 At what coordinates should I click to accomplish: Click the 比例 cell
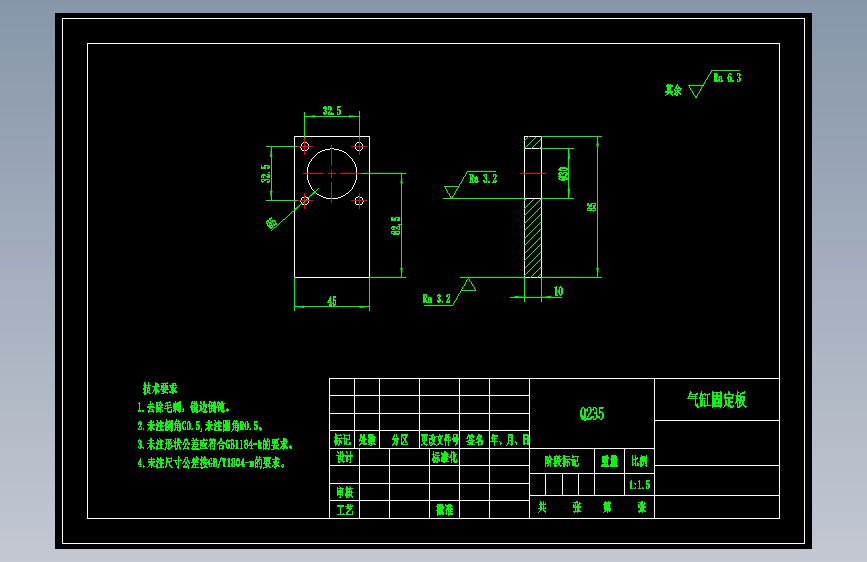tap(639, 461)
